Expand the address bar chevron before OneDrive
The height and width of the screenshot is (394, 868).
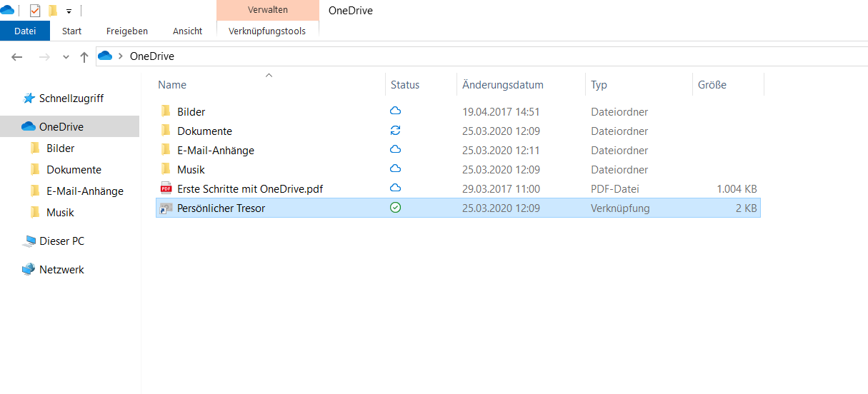[x=121, y=56]
